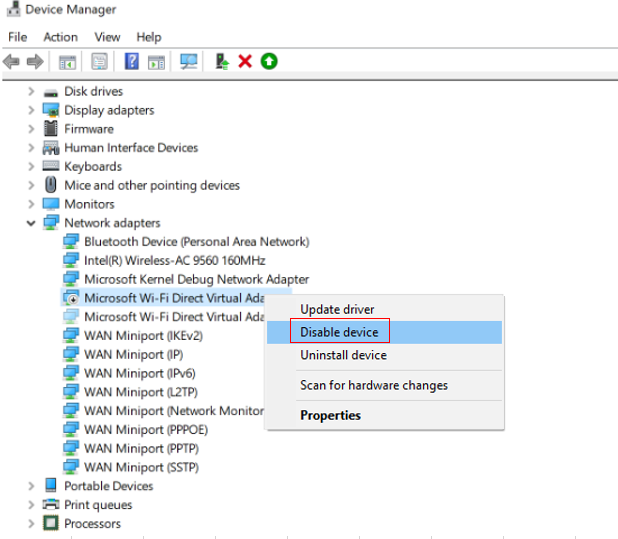Open the View menu
Image resolution: width=618 pixels, height=539 pixels.
coord(107,37)
